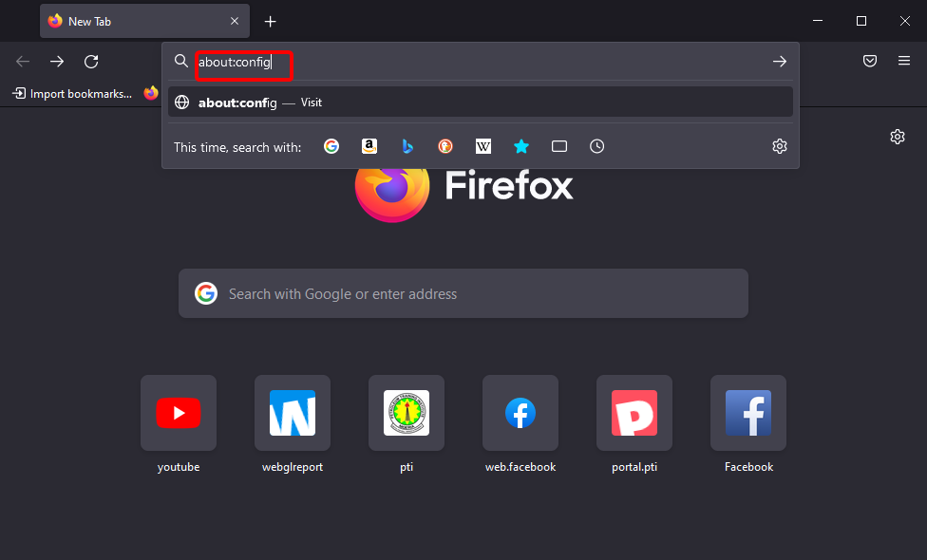Screen dimensions: 927x560
Task: Select the New Tab tab
Action: tap(144, 21)
